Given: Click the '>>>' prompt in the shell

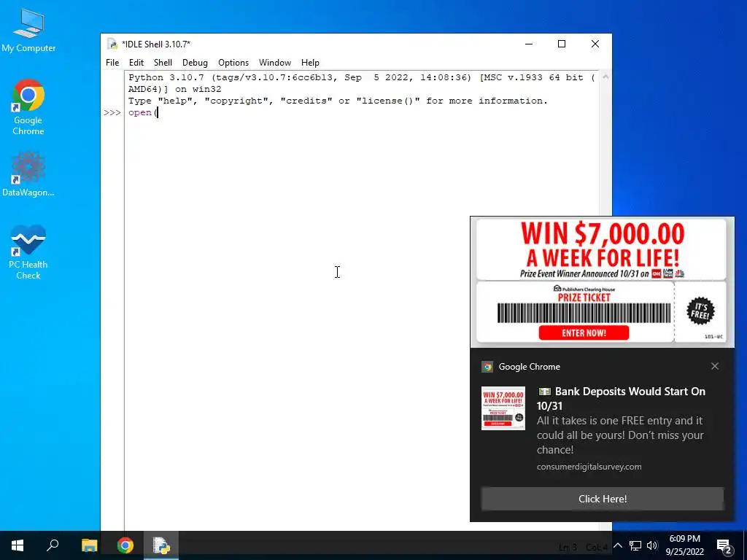Looking at the screenshot, I should [112, 112].
